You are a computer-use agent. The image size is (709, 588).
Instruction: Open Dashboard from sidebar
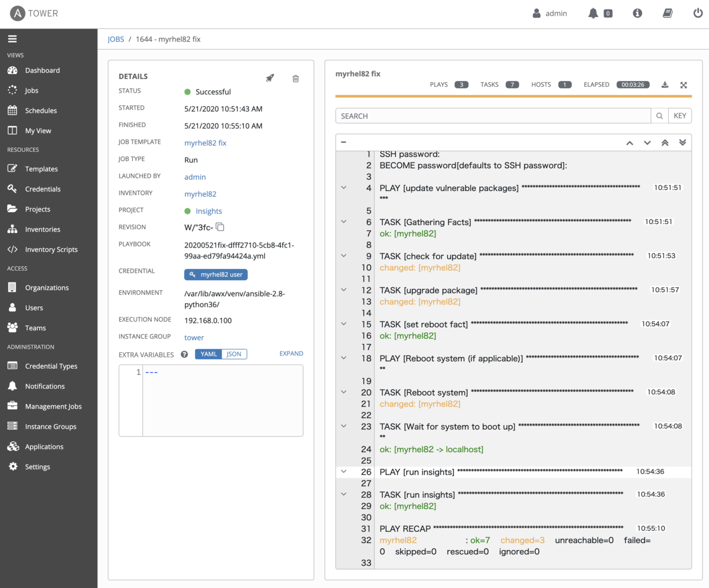pyautogui.click(x=42, y=70)
